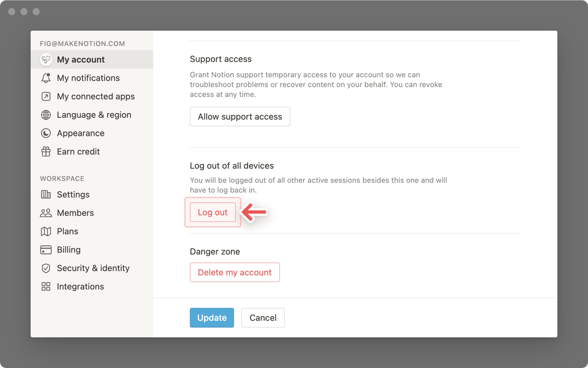Click the moon icon for Appearance

coord(46,133)
